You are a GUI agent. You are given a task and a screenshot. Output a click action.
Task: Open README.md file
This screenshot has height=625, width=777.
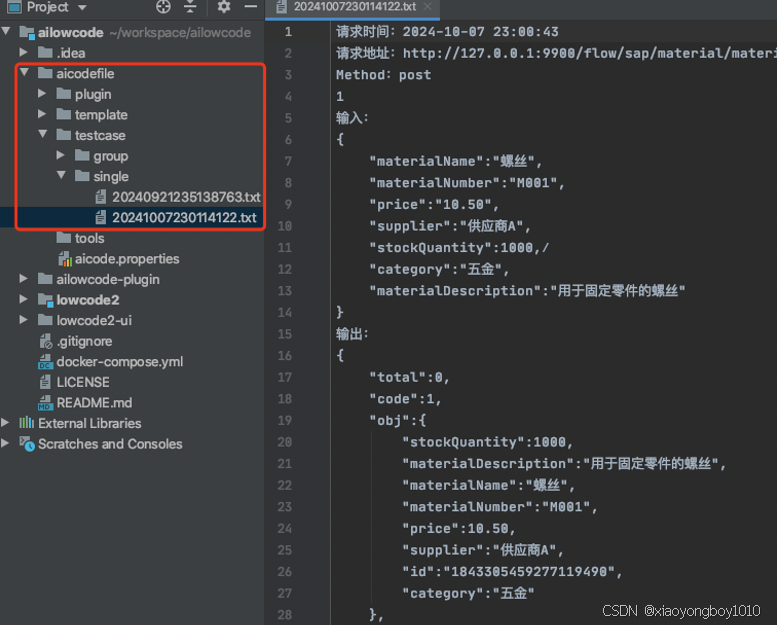94,403
